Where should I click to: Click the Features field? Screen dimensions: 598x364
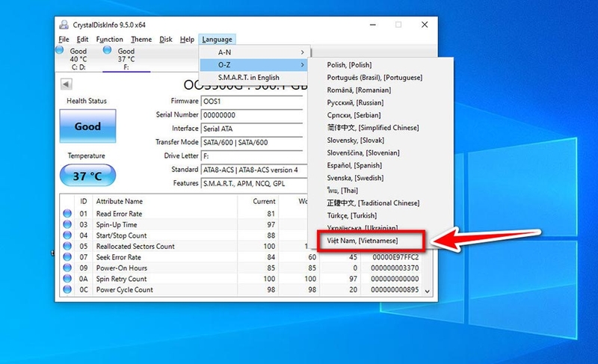pos(254,184)
